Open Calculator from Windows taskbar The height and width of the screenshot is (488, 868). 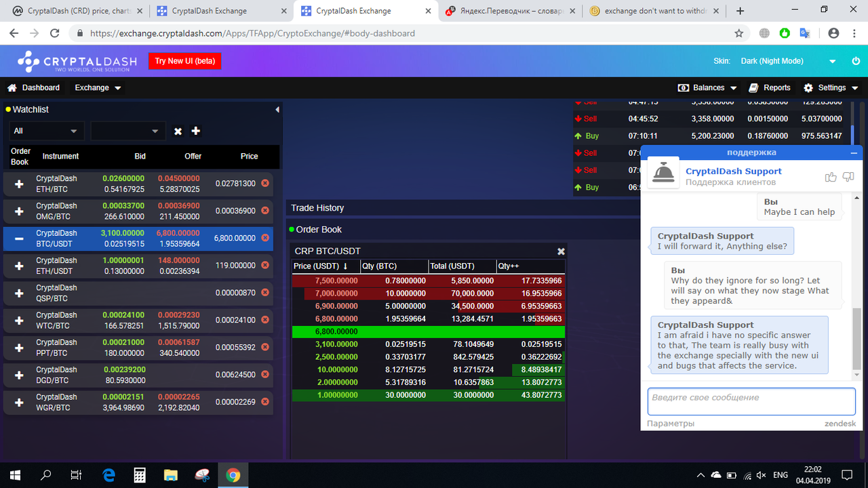click(140, 474)
